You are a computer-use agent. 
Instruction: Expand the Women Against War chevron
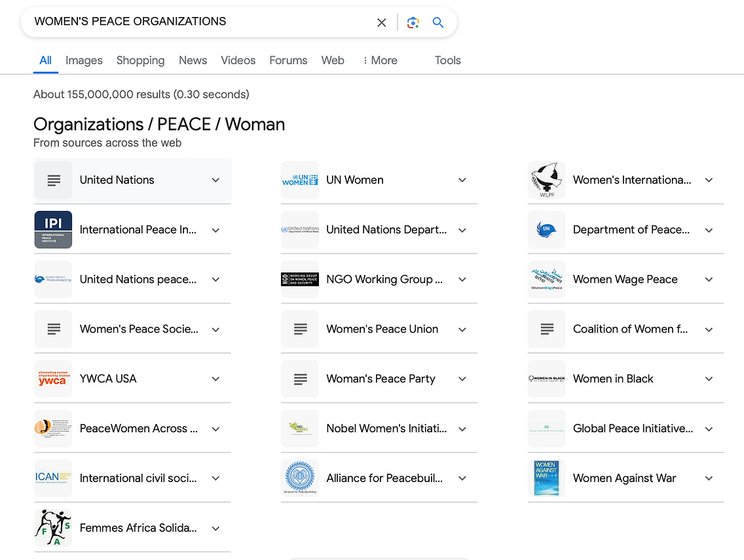(x=709, y=478)
